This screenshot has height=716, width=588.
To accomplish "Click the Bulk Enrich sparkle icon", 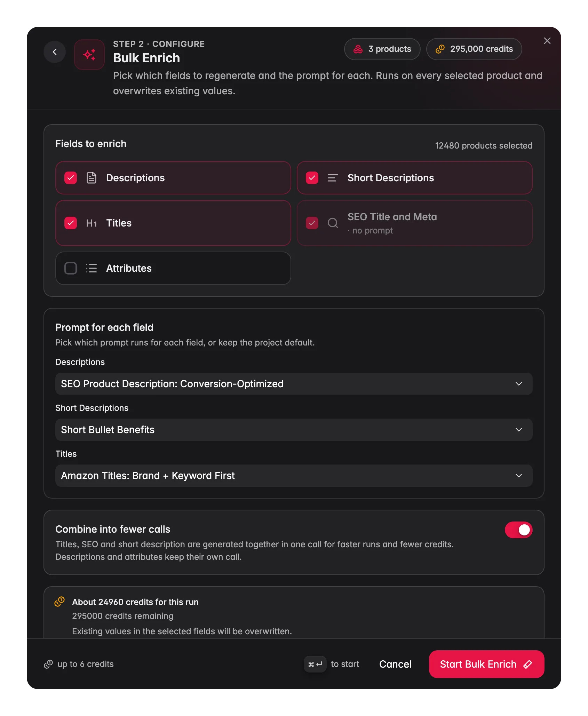I will click(89, 55).
